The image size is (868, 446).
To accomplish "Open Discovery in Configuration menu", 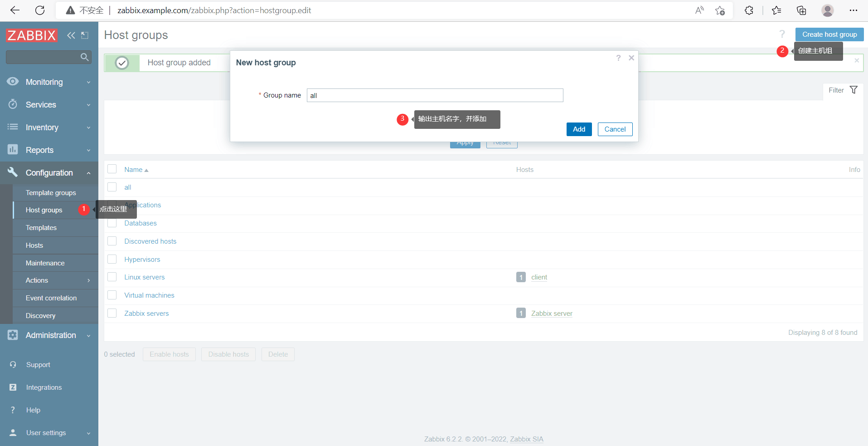I will tap(41, 316).
